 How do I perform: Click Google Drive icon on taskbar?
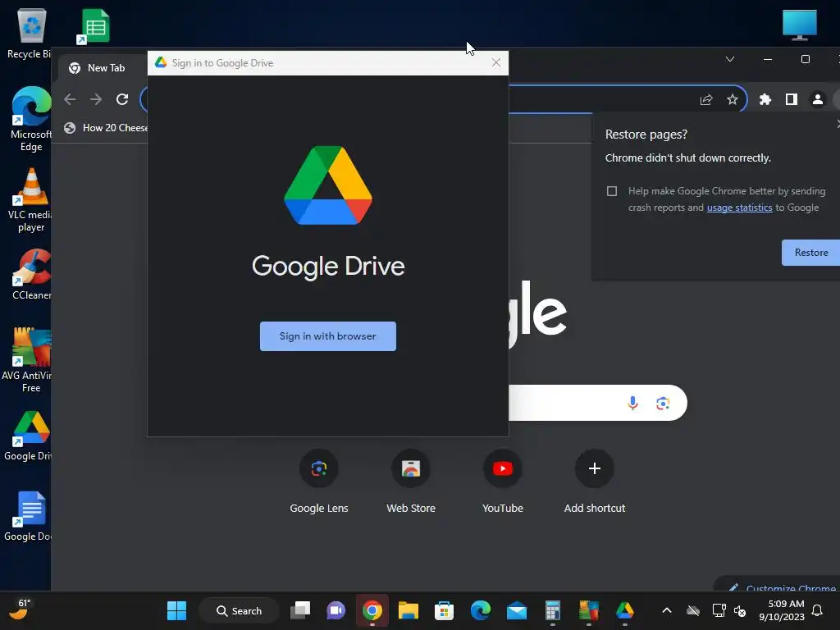coord(624,610)
